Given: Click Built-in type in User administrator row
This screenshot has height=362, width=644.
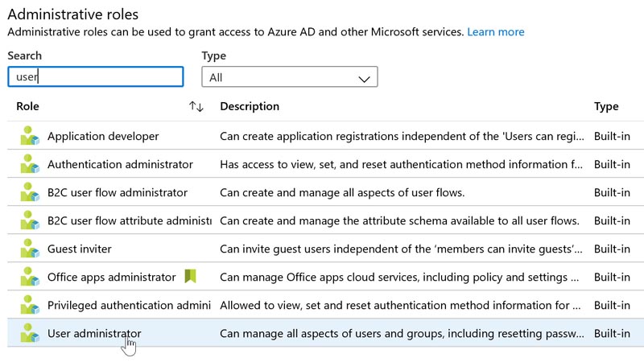Looking at the screenshot, I should click(612, 333).
